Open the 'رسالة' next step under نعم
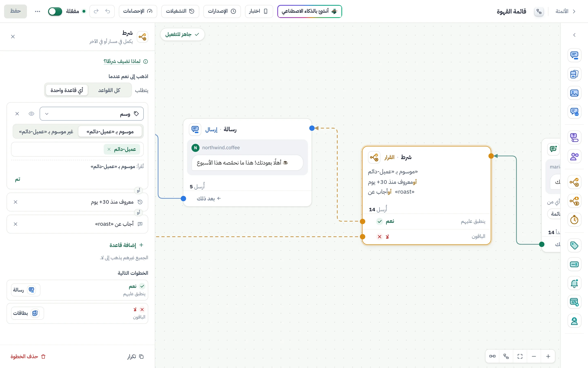588x368 pixels. (26, 290)
